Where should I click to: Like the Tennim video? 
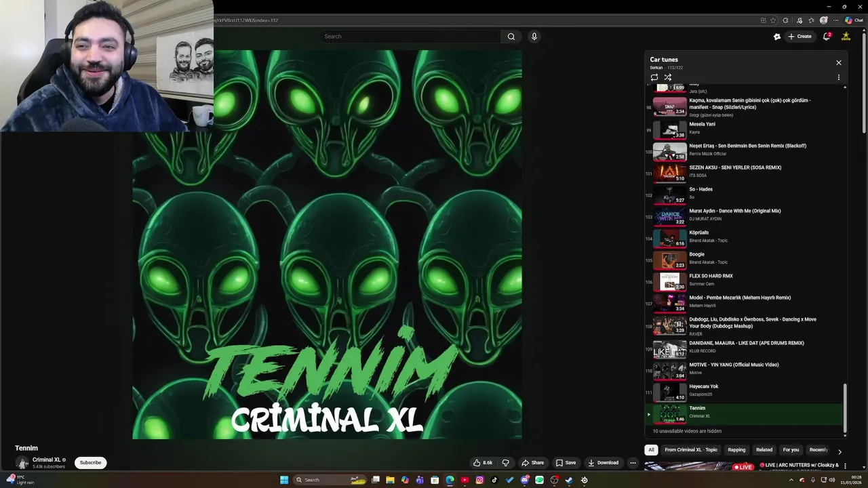pyautogui.click(x=483, y=463)
